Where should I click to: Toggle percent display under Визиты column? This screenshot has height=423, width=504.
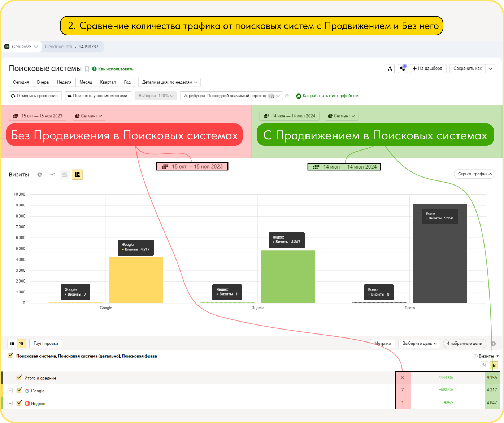pyautogui.click(x=485, y=365)
